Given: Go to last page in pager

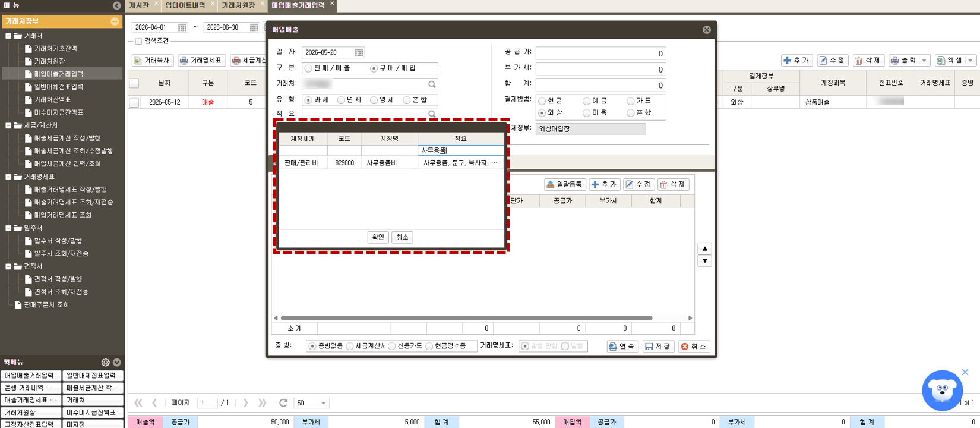Looking at the screenshot, I should click(x=263, y=403).
